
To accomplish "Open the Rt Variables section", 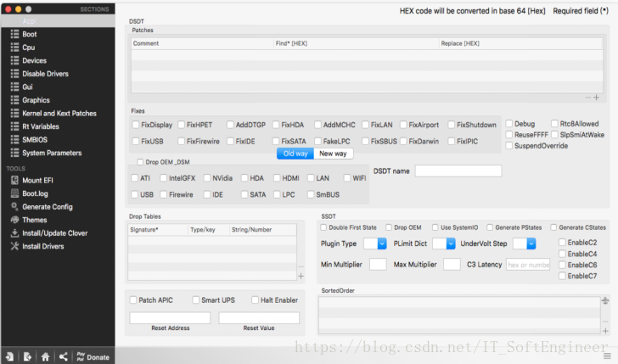I will click(41, 126).
